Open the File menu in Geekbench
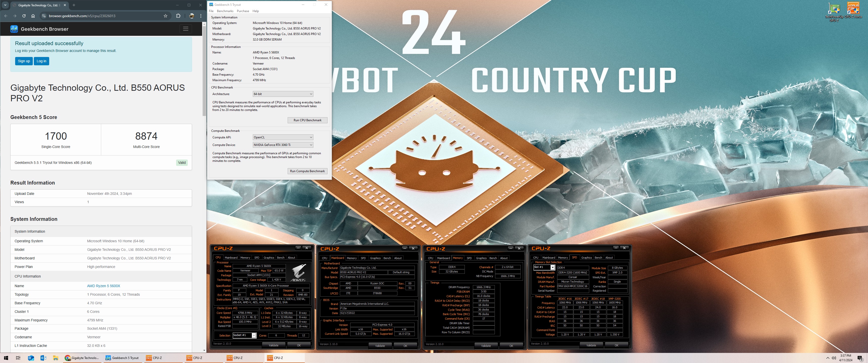 click(211, 11)
